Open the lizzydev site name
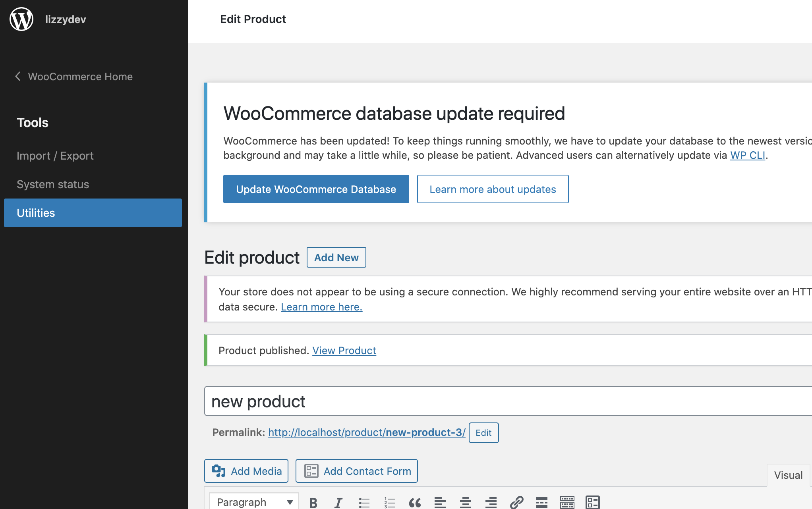The height and width of the screenshot is (509, 812). click(66, 19)
